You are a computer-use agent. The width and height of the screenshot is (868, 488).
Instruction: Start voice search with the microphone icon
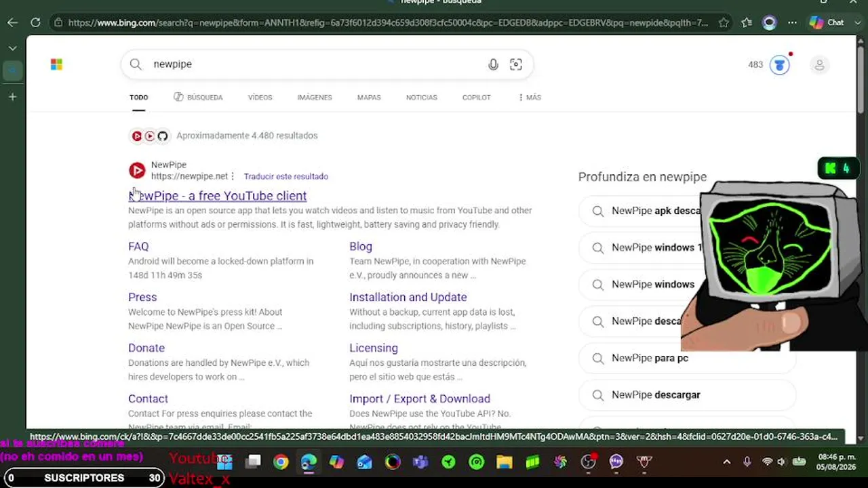(x=493, y=64)
